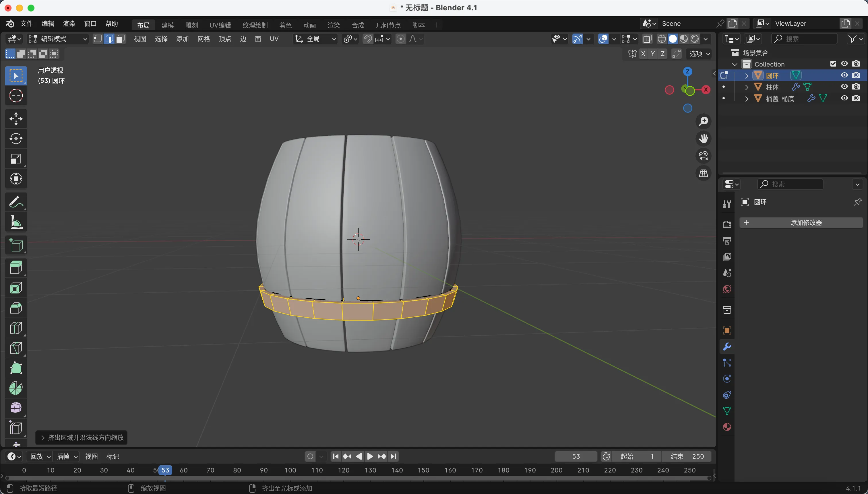Open the 编辑模式 mode dropdown
This screenshot has width=868, height=494.
point(58,39)
